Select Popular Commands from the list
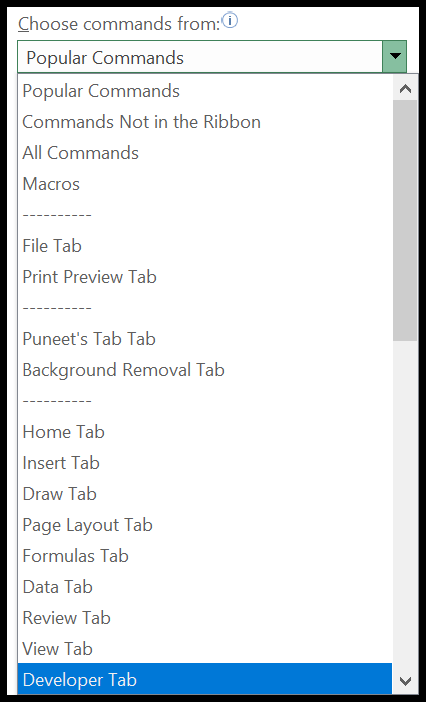The width and height of the screenshot is (426, 702). (205, 91)
